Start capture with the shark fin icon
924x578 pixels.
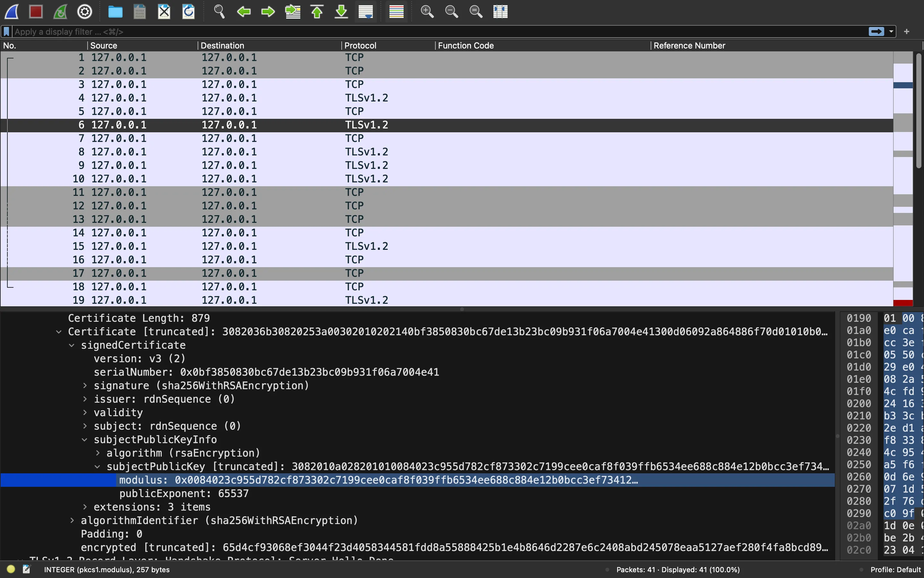12,12
